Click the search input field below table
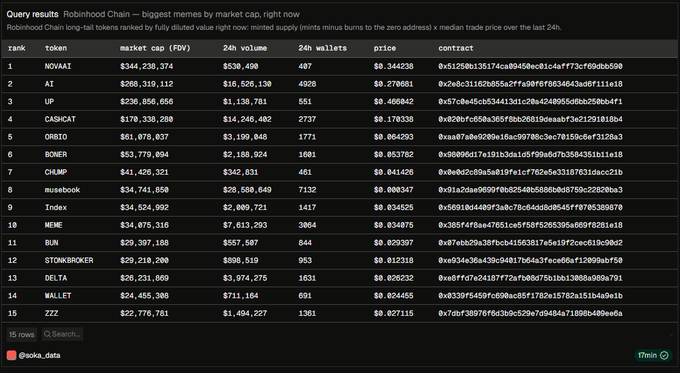 click(63, 334)
